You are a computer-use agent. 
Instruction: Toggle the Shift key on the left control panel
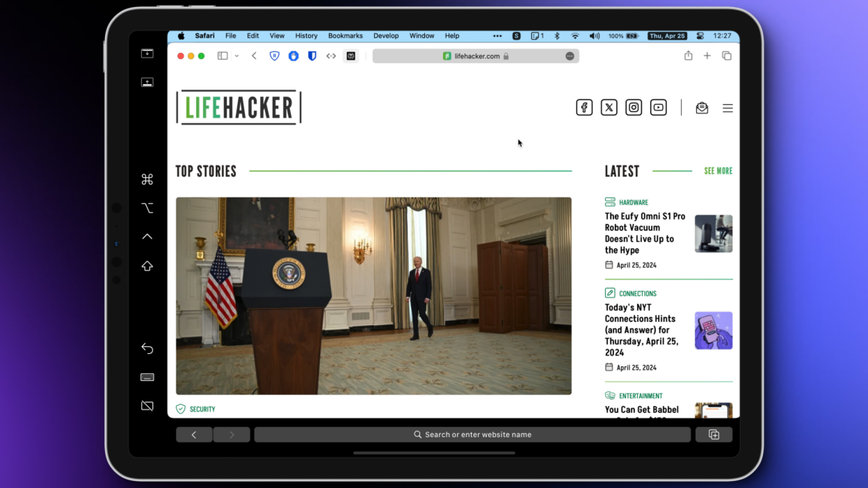pyautogui.click(x=147, y=266)
